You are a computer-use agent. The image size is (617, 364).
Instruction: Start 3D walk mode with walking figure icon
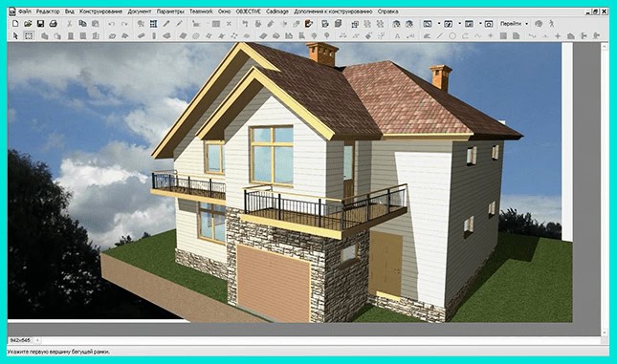552,24
